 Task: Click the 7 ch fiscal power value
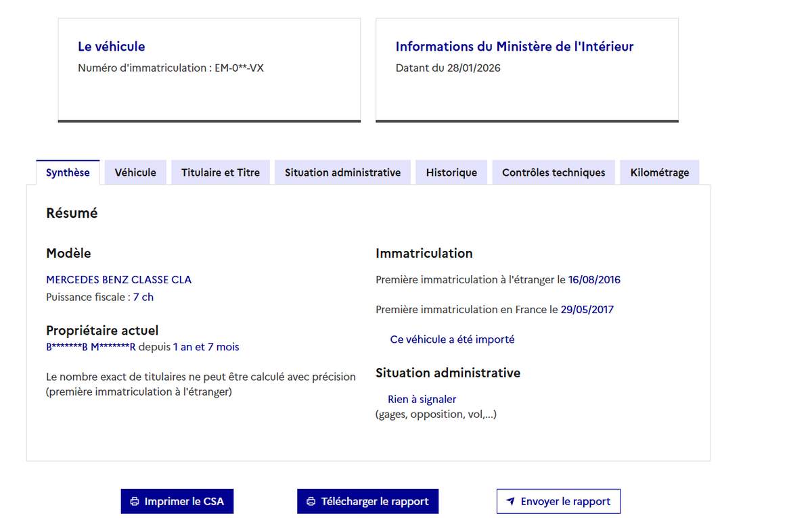143,297
